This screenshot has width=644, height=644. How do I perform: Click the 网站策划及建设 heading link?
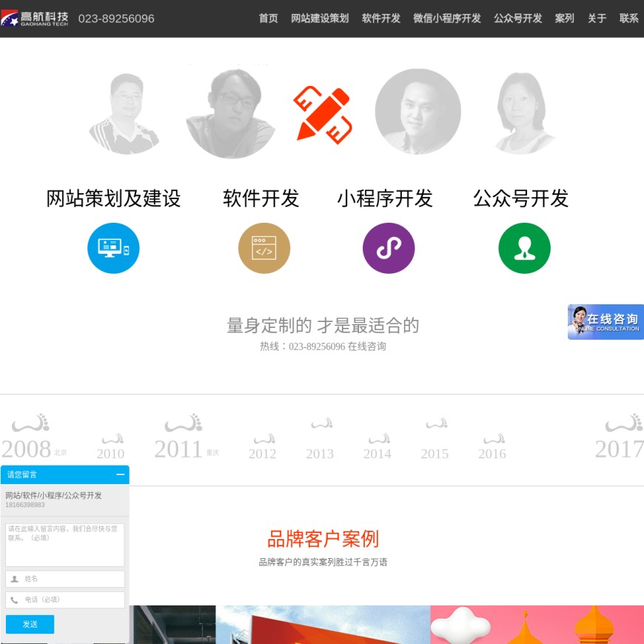pyautogui.click(x=113, y=198)
